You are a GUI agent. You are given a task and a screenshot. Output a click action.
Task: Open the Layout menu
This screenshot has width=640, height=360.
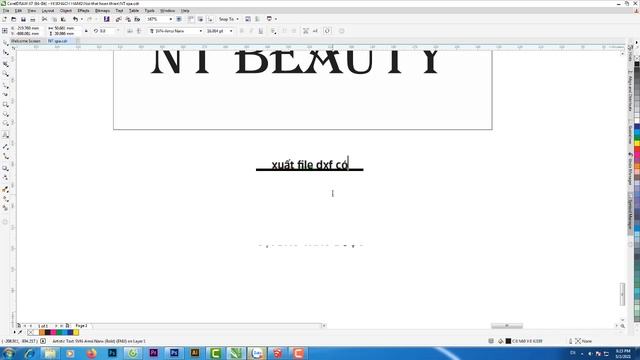(48, 11)
